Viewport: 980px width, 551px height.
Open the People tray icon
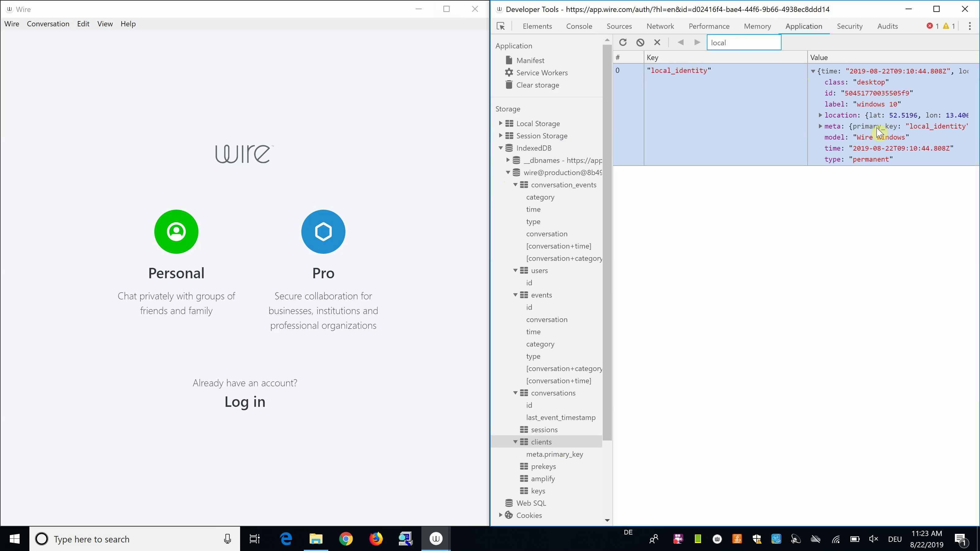coord(654,539)
